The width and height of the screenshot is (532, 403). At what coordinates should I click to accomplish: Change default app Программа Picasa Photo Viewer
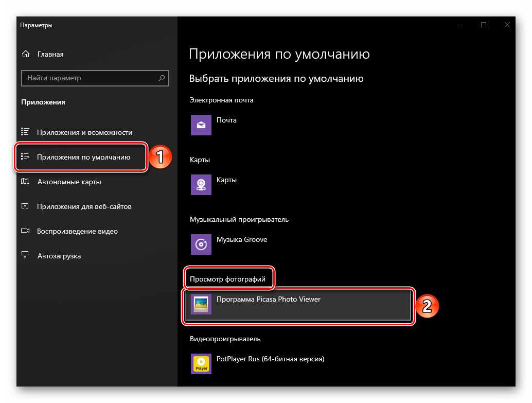click(x=268, y=300)
